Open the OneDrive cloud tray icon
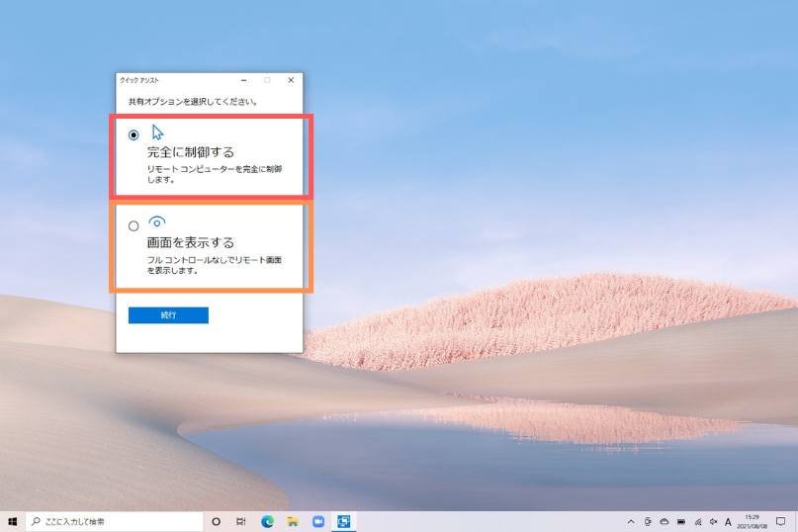Image resolution: width=798 pixels, height=532 pixels. point(665,521)
